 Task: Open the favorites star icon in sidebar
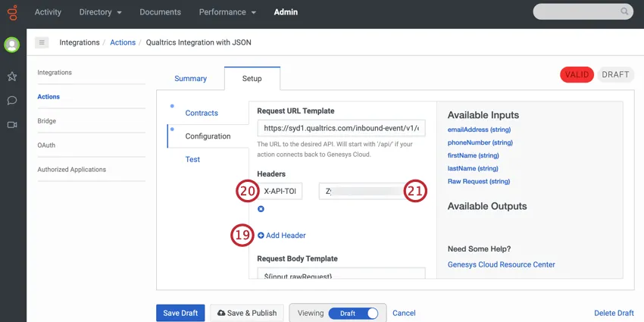click(12, 77)
